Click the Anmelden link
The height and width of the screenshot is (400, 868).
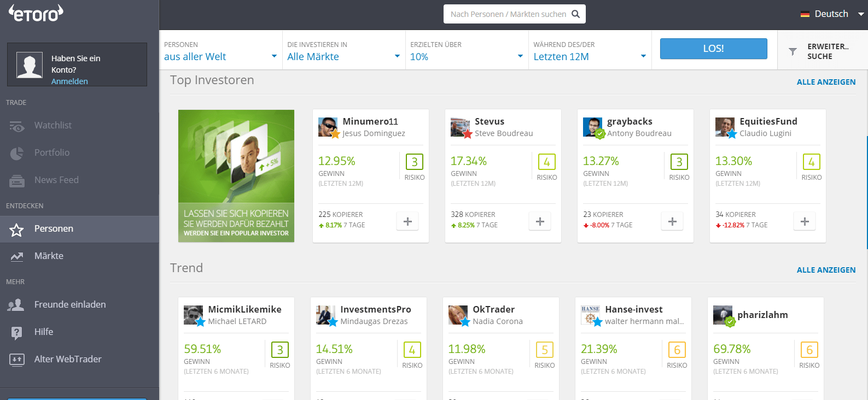pyautogui.click(x=69, y=81)
